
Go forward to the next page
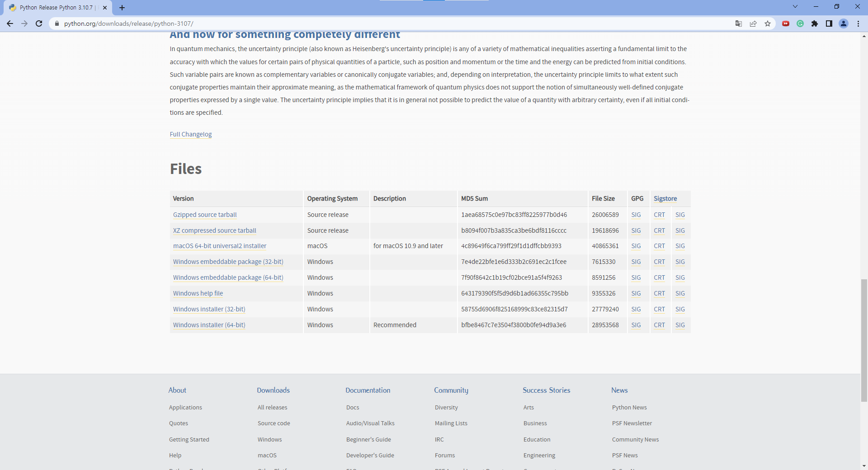[x=24, y=23]
